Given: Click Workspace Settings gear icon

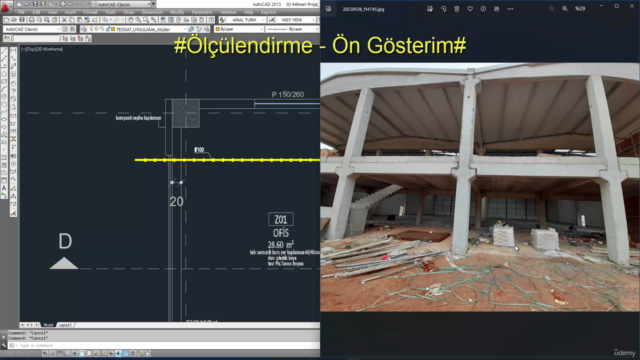Looking at the screenshot, I should pos(65,29).
